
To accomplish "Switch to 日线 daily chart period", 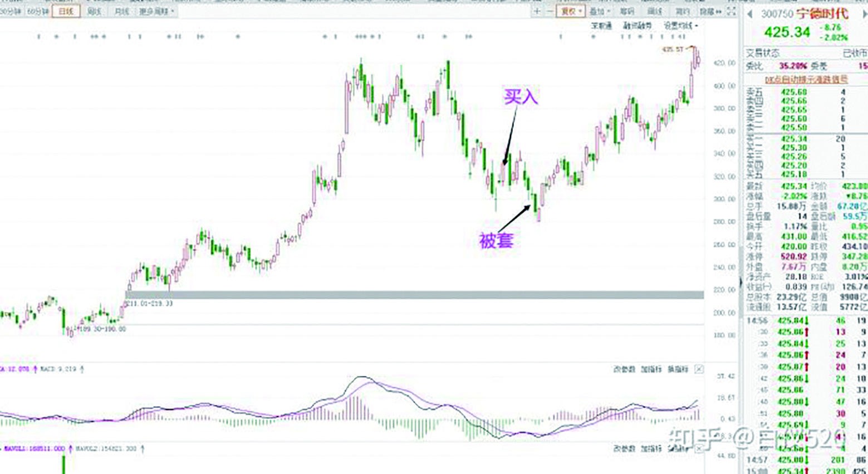I will tap(66, 11).
